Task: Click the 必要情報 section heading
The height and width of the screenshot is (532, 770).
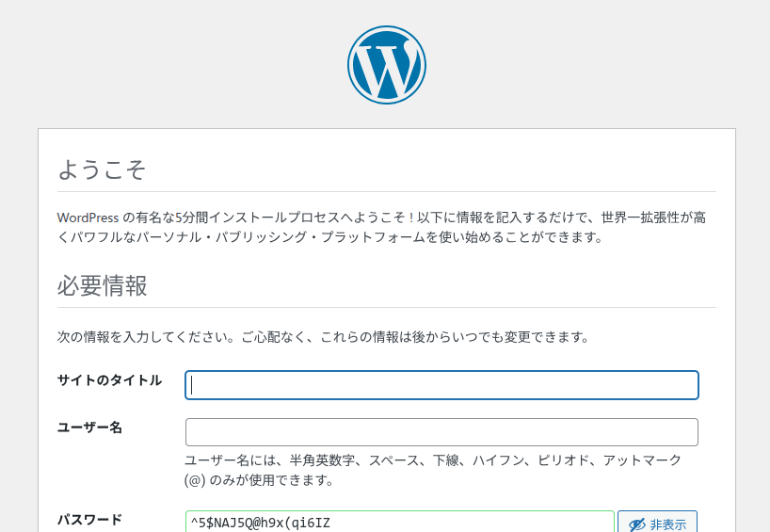Action: pos(103,285)
